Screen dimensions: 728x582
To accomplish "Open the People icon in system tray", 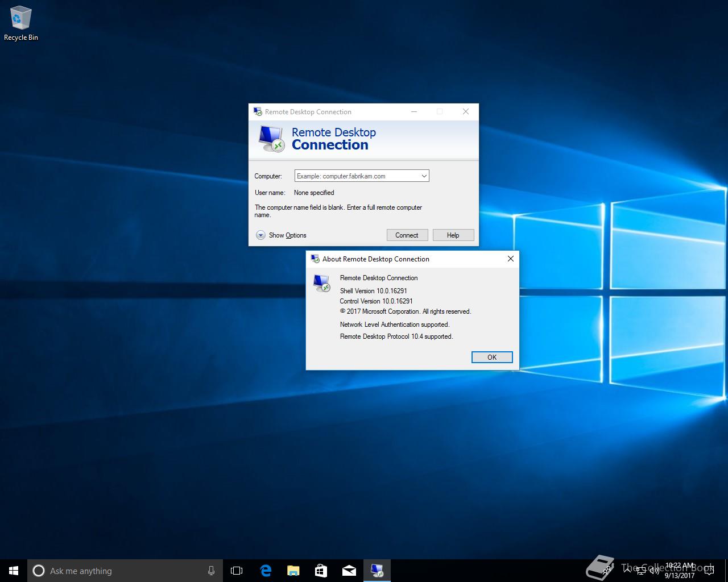I will 607,570.
